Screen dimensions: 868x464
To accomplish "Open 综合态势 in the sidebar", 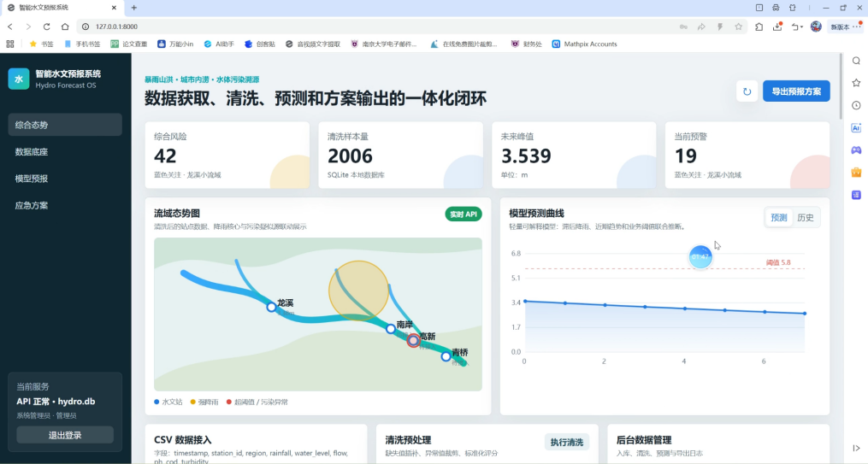I will point(65,125).
